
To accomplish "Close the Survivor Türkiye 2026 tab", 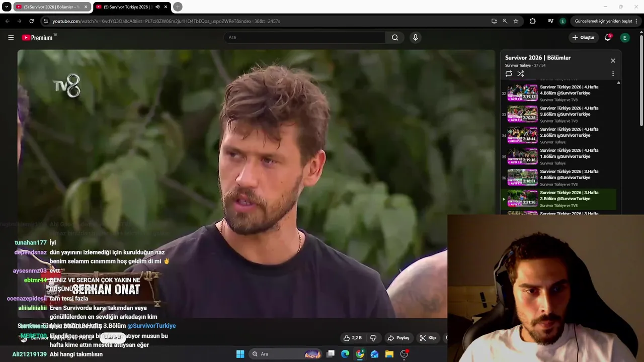I will click(166, 7).
